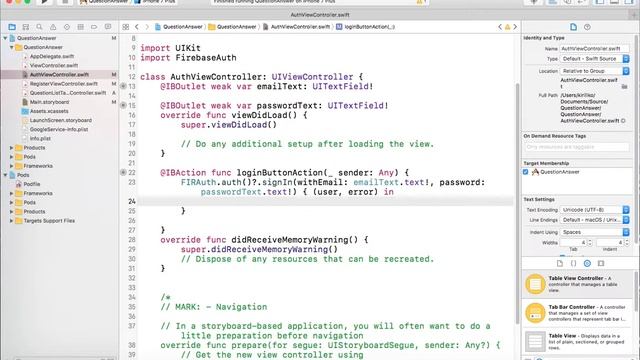Show the Media library

(601, 263)
